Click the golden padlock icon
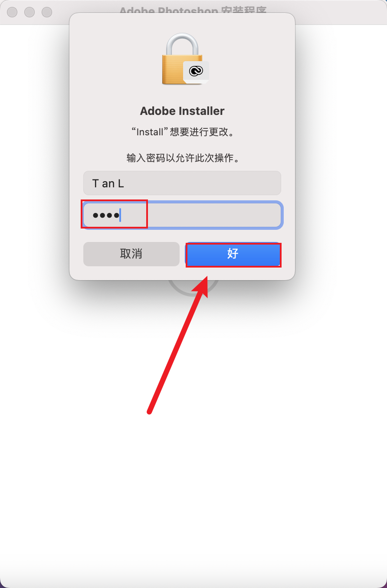 182,59
